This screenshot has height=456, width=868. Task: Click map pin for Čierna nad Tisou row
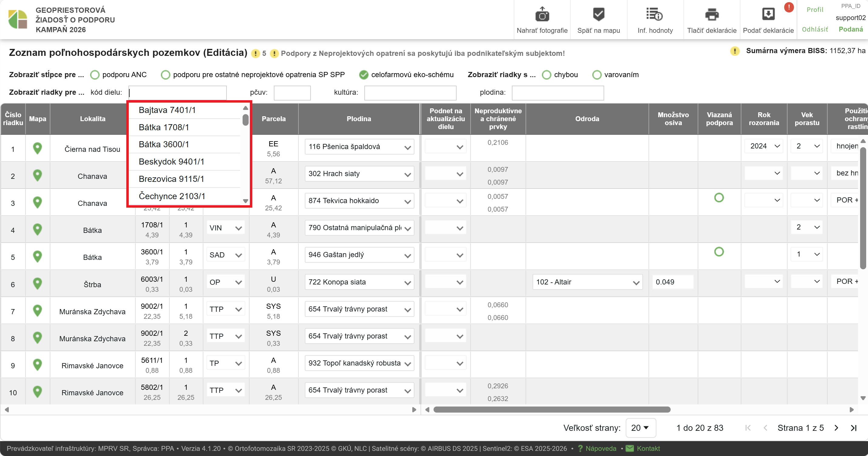(37, 148)
